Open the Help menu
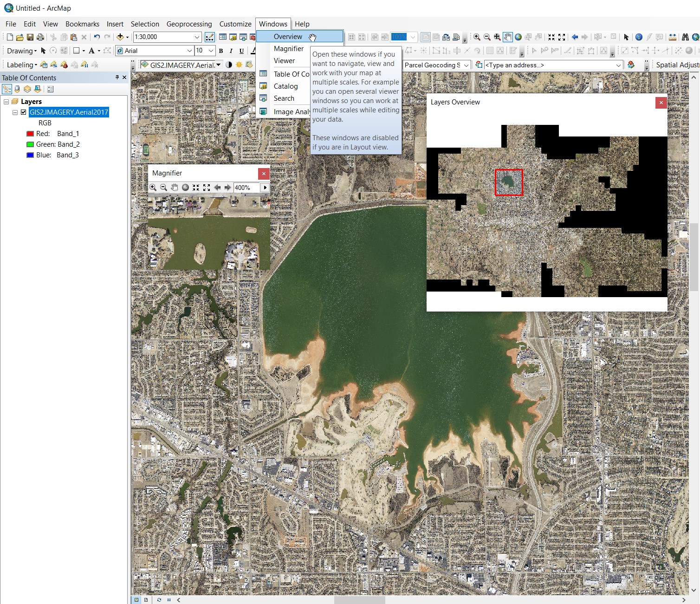 (302, 24)
